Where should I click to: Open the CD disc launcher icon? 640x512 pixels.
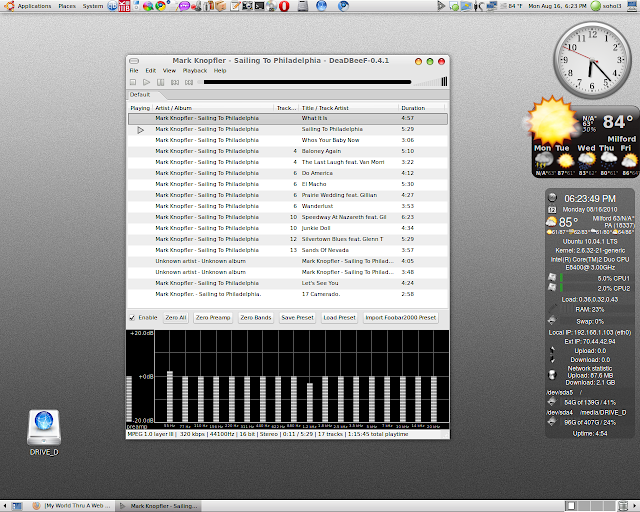point(271,6)
